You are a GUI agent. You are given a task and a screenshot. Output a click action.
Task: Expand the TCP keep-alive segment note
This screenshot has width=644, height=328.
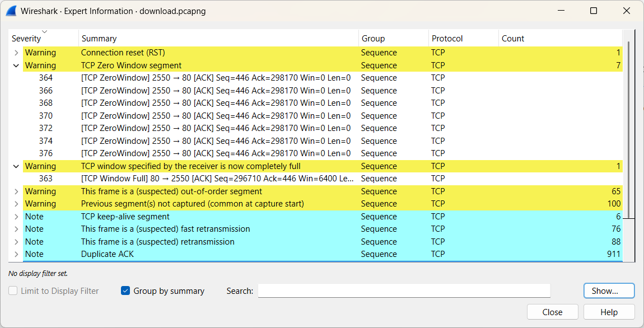point(16,217)
